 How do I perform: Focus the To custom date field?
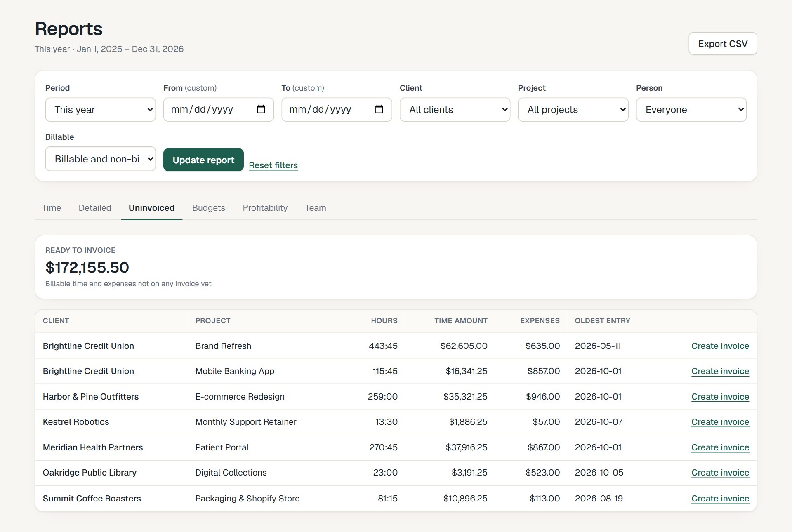pos(337,110)
